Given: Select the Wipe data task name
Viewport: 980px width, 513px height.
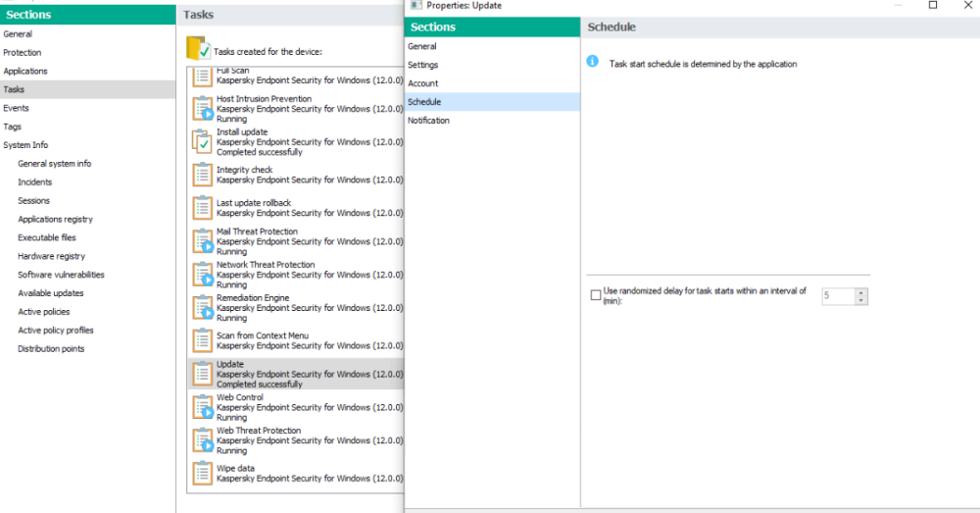Looking at the screenshot, I should tap(235, 468).
